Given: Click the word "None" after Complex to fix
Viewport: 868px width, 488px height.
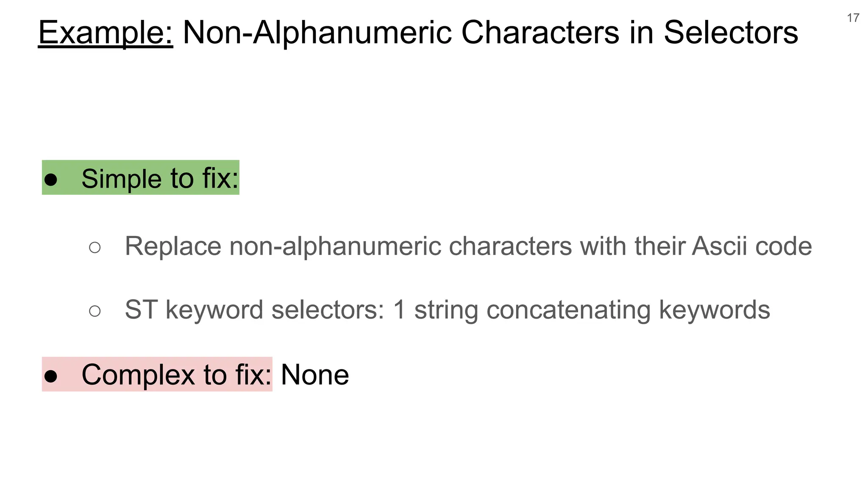Looking at the screenshot, I should [x=315, y=374].
